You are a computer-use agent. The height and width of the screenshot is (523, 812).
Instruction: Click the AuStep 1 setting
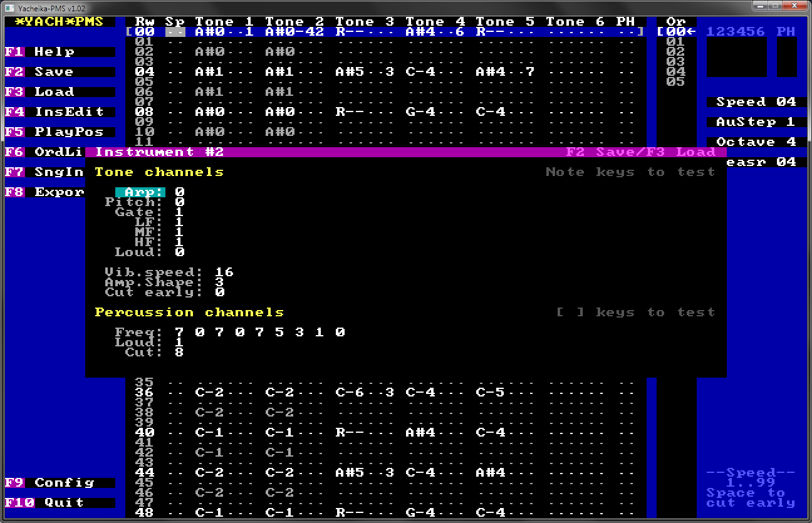click(x=756, y=122)
